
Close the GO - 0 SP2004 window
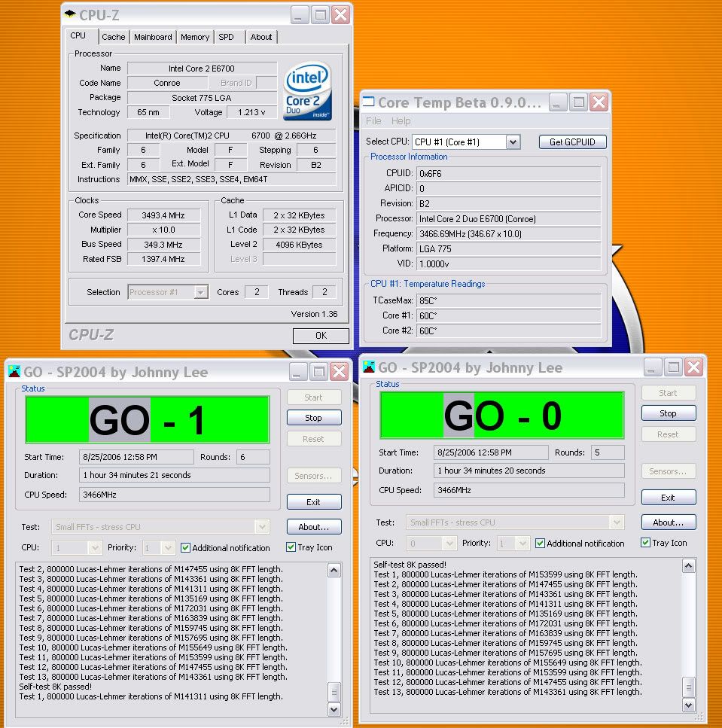694,367
